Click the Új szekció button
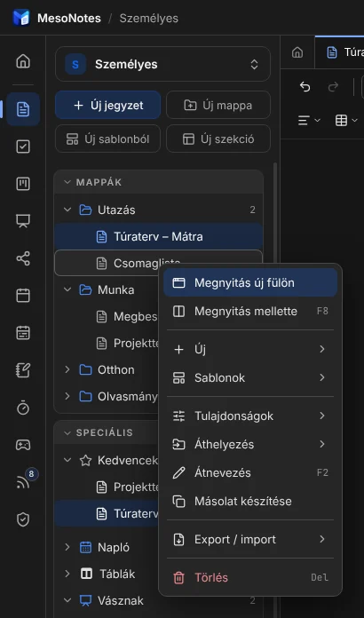Viewport: 364px width, 618px height. pyautogui.click(x=218, y=139)
